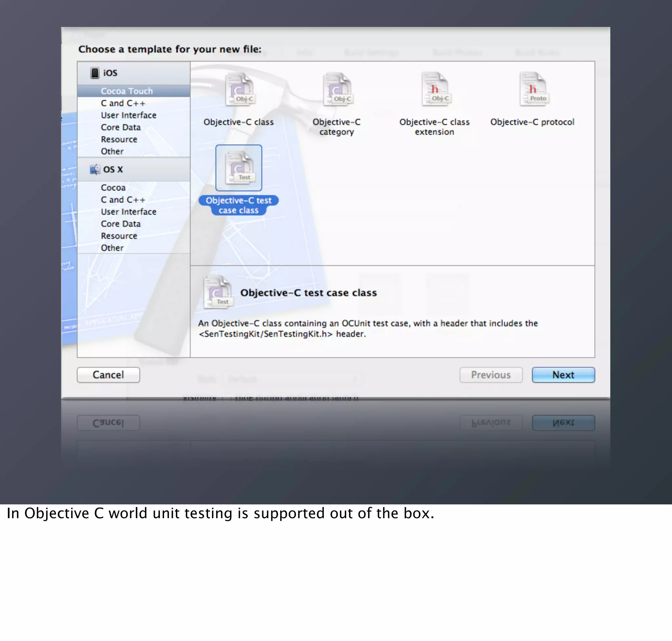Select Resource under iOS section
672x641 pixels.
click(119, 140)
